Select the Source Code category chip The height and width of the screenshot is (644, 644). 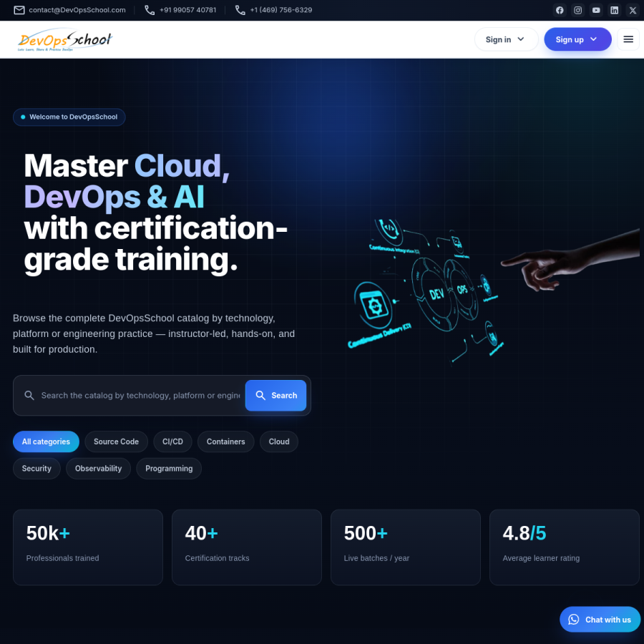116,441
